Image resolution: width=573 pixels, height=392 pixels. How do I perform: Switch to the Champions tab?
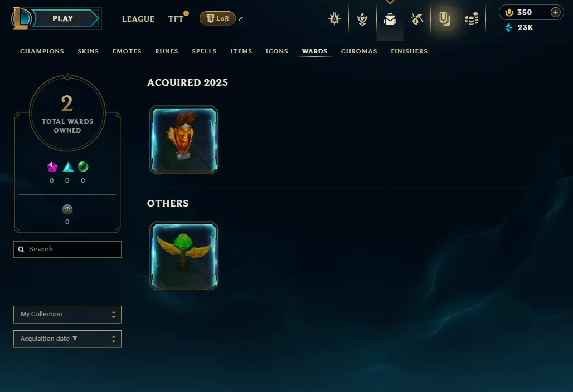point(42,51)
